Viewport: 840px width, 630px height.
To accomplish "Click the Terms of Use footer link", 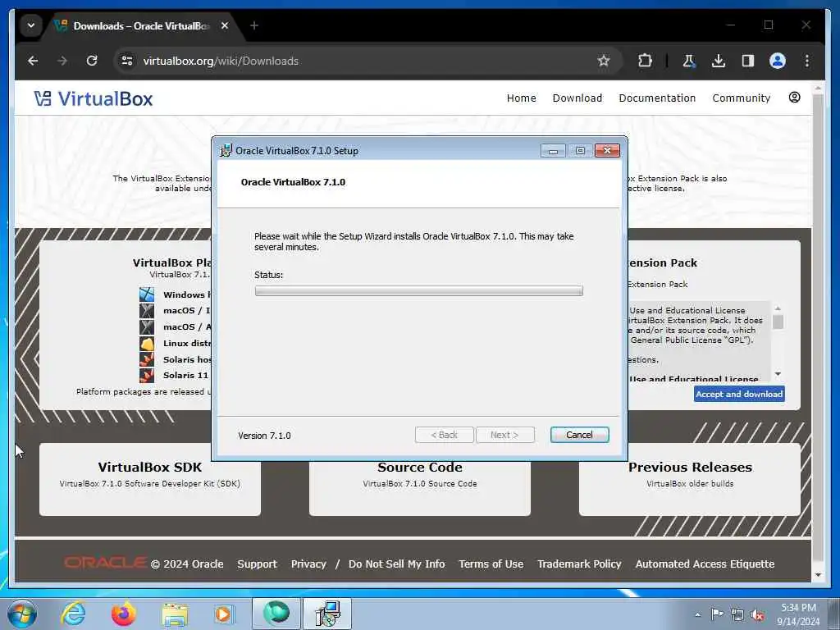I will tap(491, 564).
